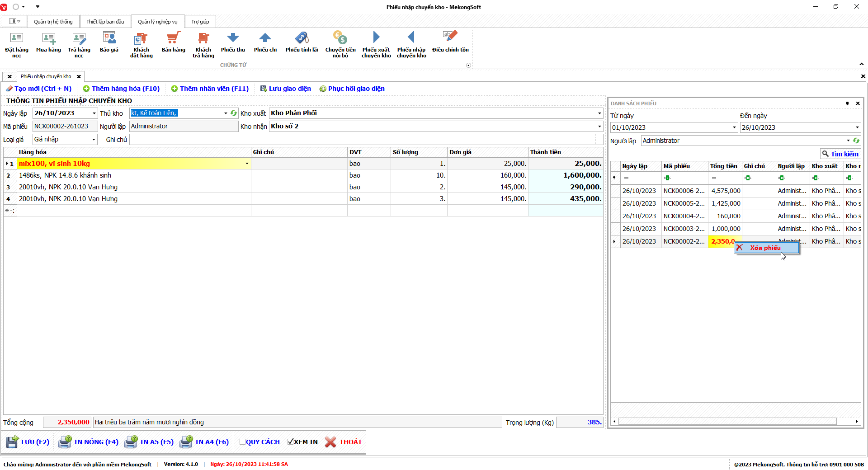Expand the Loại giá dropdown

pos(94,140)
